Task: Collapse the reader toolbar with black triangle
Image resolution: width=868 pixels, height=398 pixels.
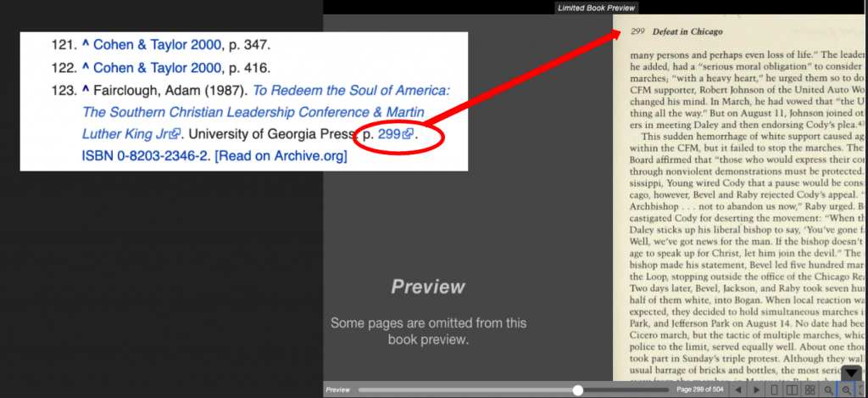Action: click(851, 373)
